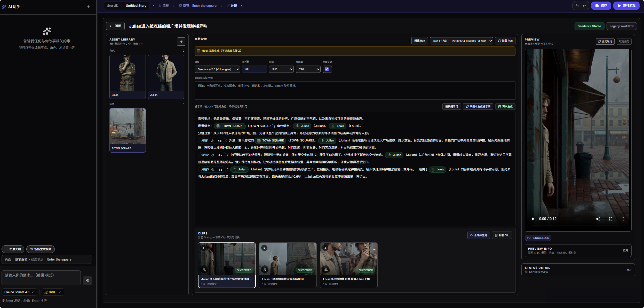The width and height of the screenshot is (644, 308).
Task: Close the 分镜 tab
Action: click(x=242, y=6)
